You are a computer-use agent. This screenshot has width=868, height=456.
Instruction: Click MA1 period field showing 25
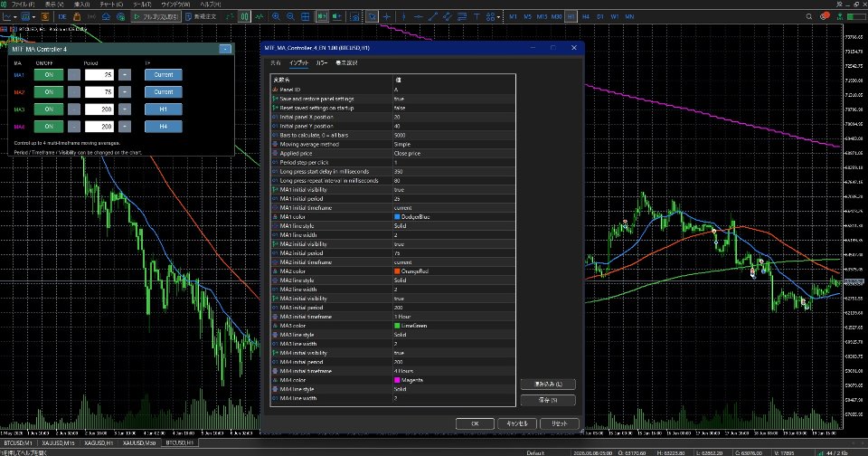99,75
